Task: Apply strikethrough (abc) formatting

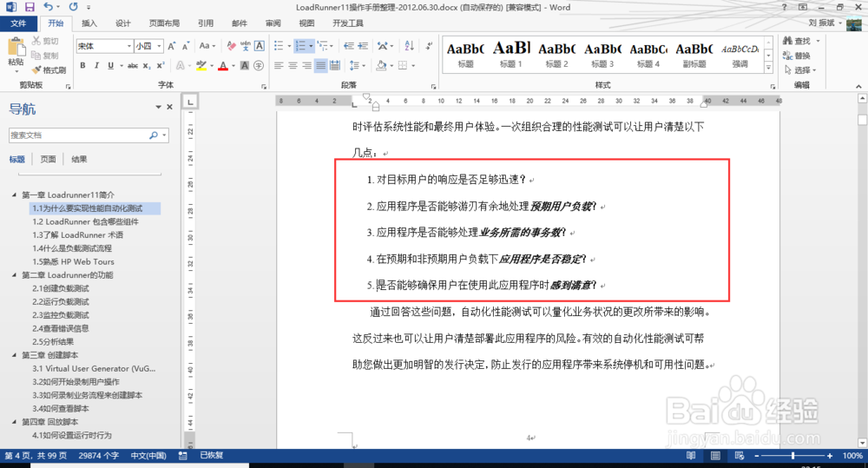Action: coord(133,65)
